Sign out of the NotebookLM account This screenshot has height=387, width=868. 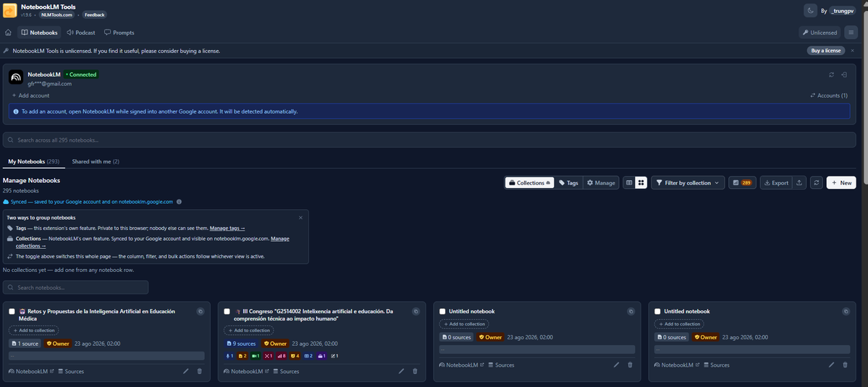844,75
